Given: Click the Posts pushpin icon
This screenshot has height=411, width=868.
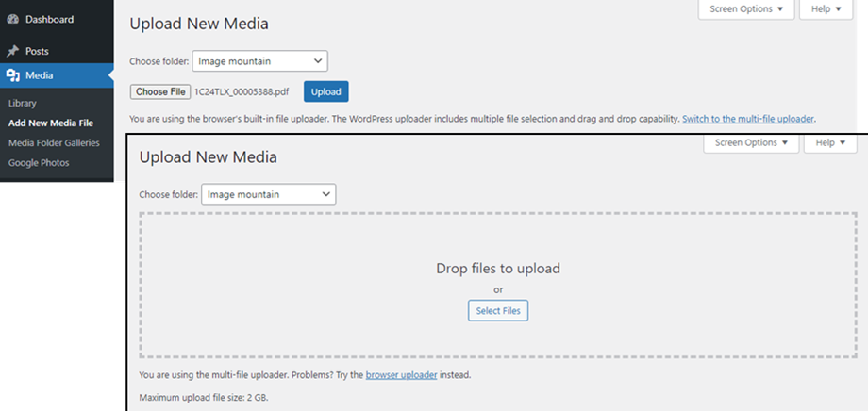Looking at the screenshot, I should pyautogui.click(x=13, y=51).
